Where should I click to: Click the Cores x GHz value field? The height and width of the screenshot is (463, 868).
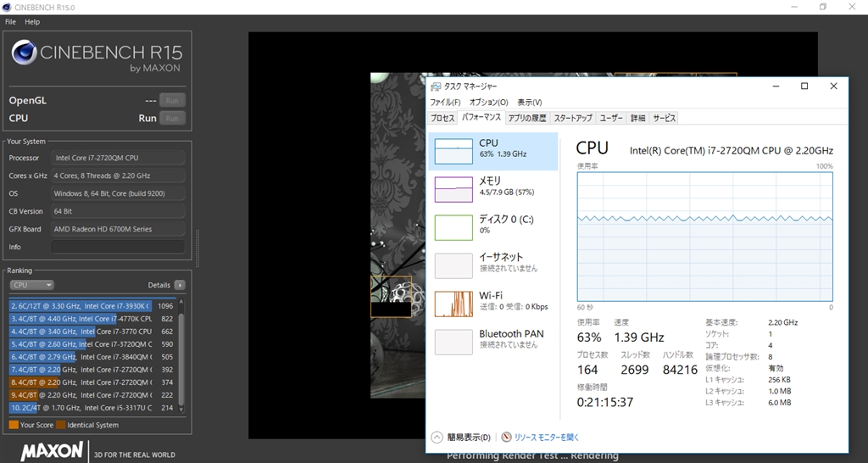tap(118, 176)
